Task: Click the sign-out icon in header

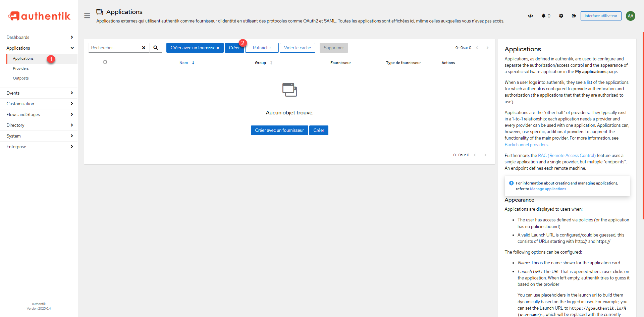Action: click(574, 16)
